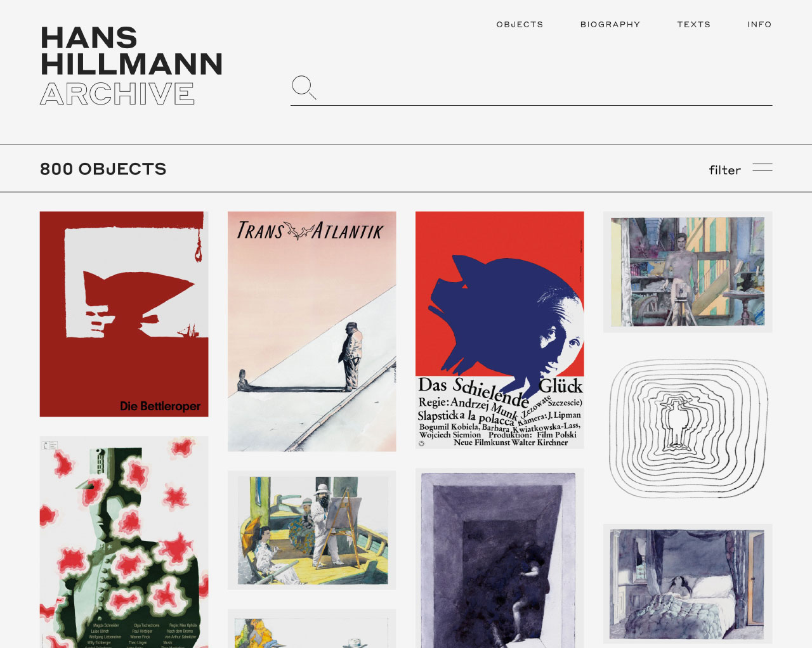812x648 pixels.
Task: Open the Trans Atlantik poster thumbnail
Action: 311,332
